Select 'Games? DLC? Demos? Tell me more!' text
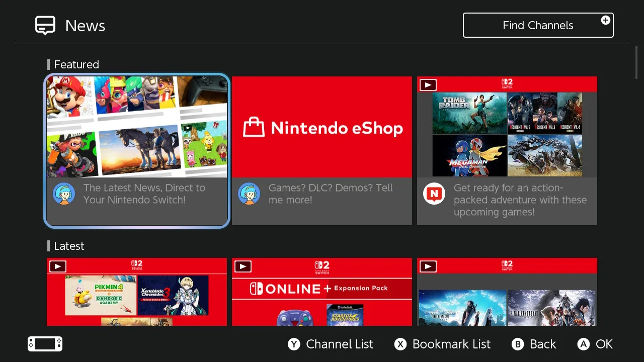This screenshot has width=644, height=362. [331, 194]
